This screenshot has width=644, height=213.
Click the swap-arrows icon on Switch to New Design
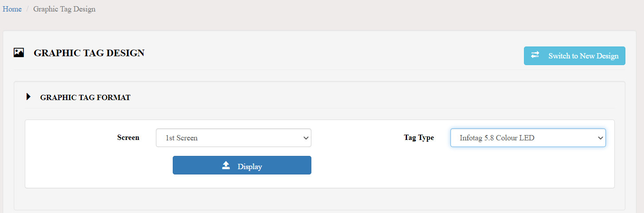535,54
